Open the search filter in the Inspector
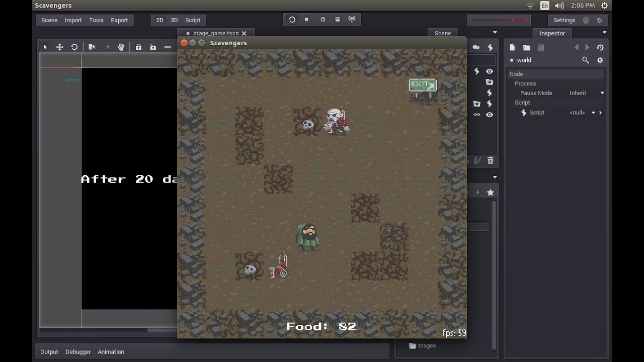Viewport: 644px width, 362px height. pos(585,60)
